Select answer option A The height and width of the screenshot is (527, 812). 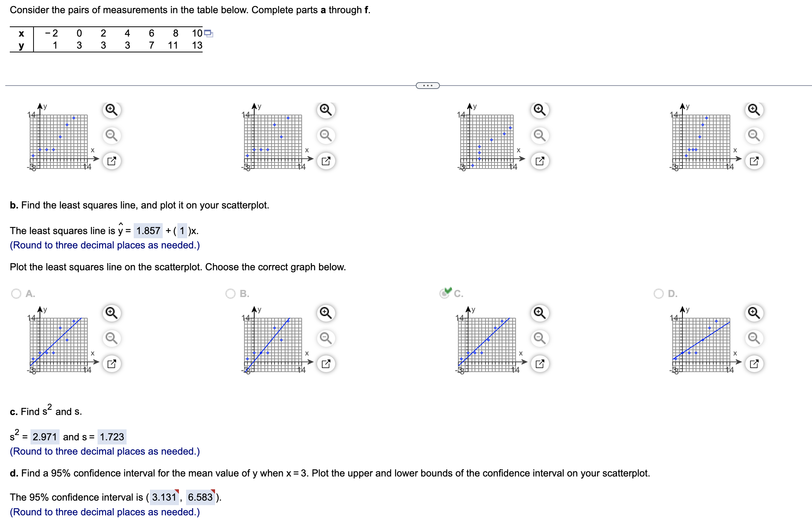click(16, 294)
